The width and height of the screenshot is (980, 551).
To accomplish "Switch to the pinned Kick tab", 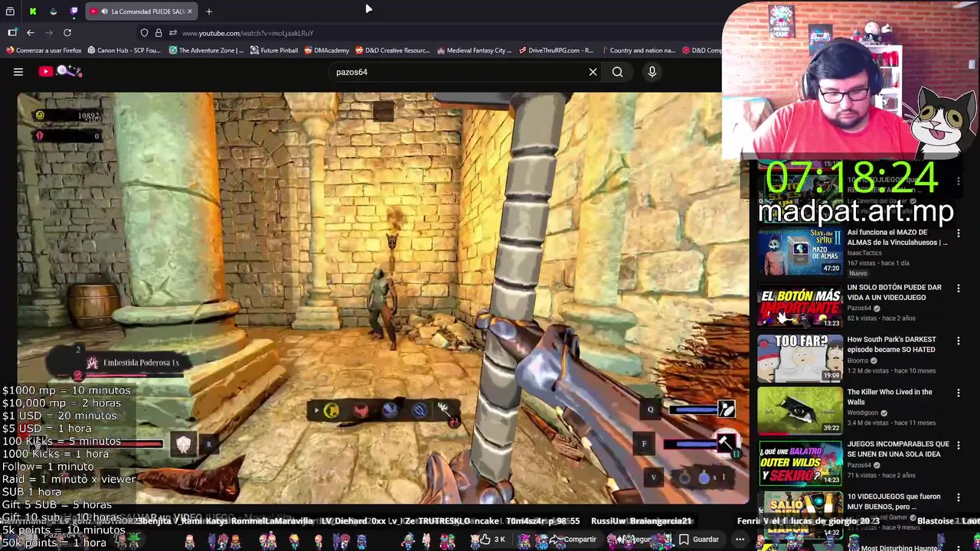I will [33, 11].
